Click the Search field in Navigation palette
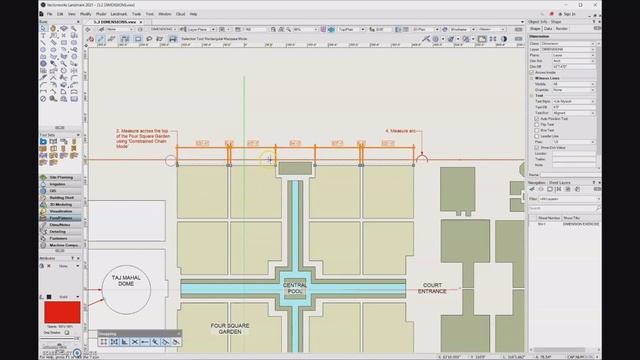This screenshot has width=640, height=360. point(564,208)
